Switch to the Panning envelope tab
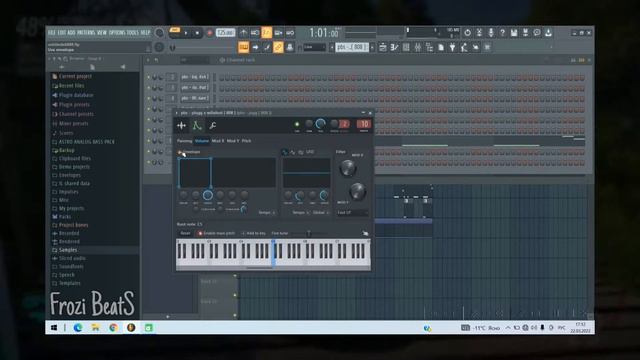 tap(184, 141)
